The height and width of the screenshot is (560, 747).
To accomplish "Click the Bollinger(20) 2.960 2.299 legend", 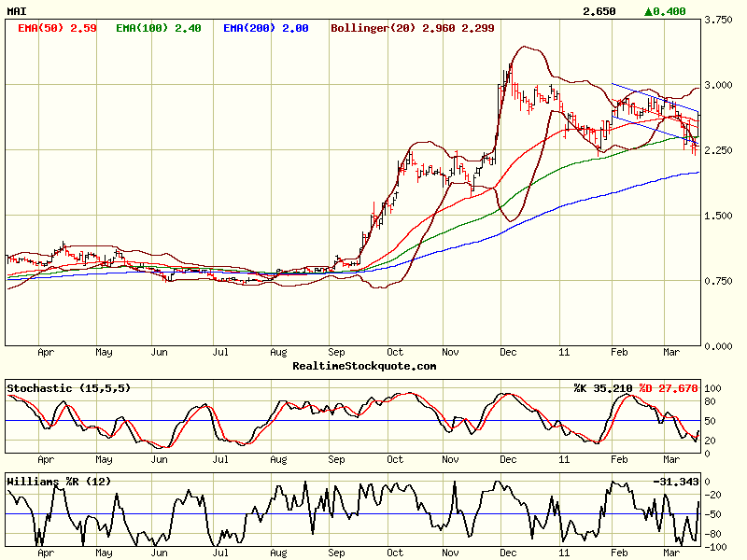I will pos(413,28).
